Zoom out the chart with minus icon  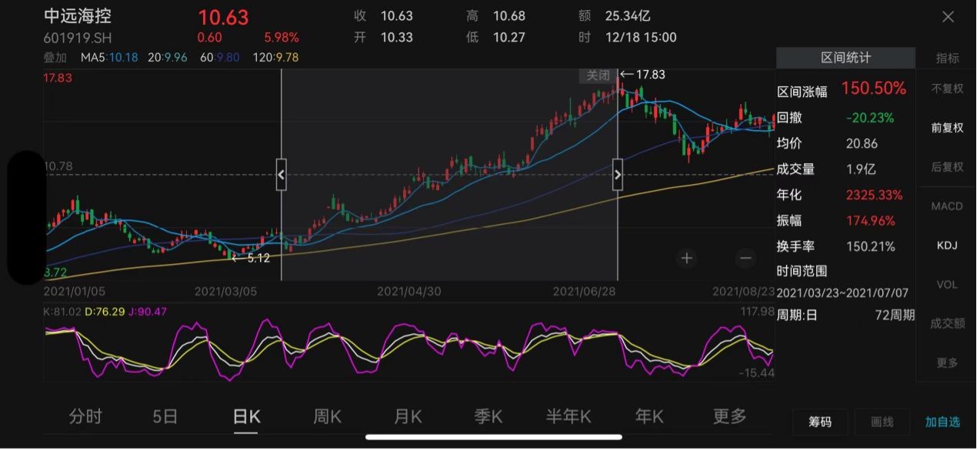(x=745, y=259)
